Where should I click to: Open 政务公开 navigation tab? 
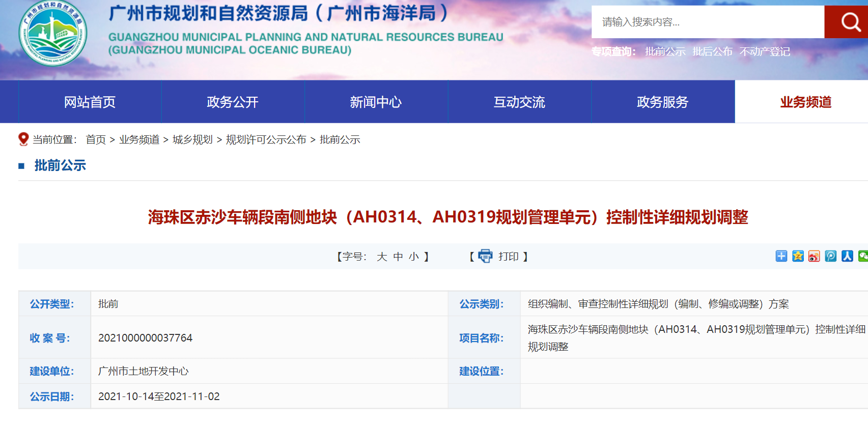233,102
